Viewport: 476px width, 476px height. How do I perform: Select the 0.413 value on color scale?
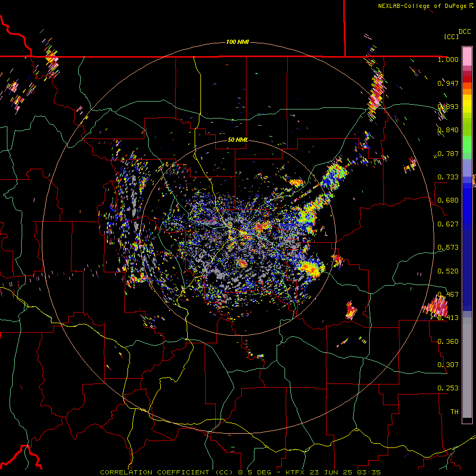448,318
